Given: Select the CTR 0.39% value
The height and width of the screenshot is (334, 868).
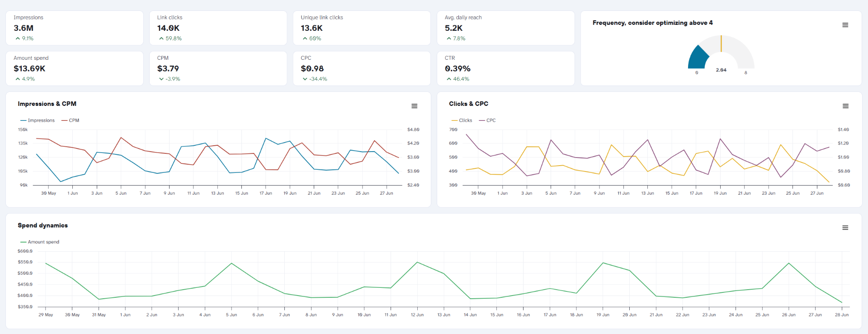Looking at the screenshot, I should click(x=458, y=68).
